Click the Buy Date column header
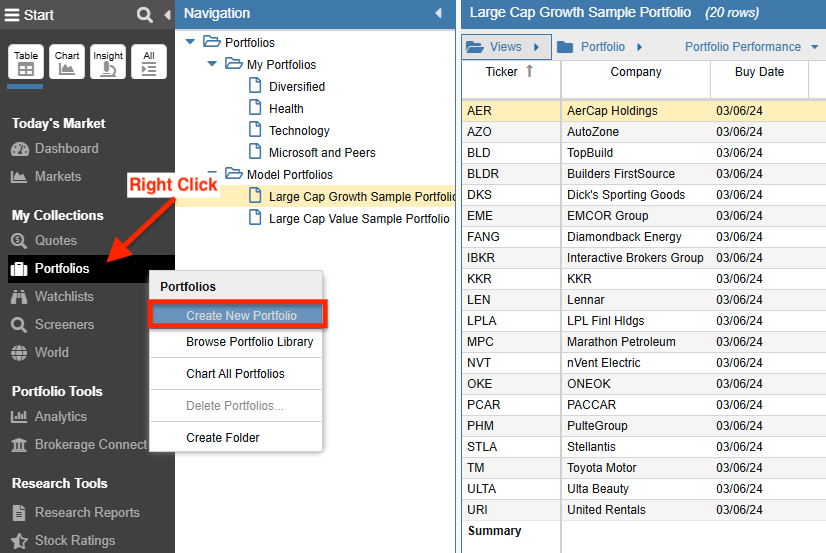The height and width of the screenshot is (553, 826). (x=759, y=72)
